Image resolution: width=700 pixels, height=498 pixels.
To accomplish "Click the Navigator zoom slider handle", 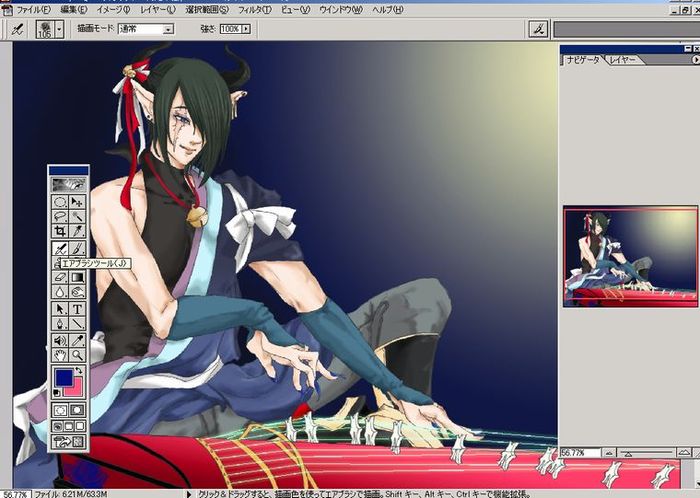I will pyautogui.click(x=628, y=454).
